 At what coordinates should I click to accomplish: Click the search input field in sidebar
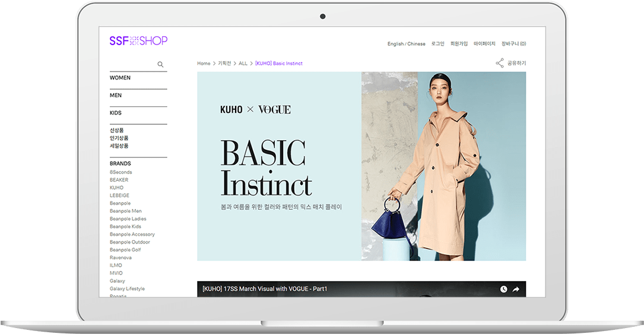click(x=132, y=64)
